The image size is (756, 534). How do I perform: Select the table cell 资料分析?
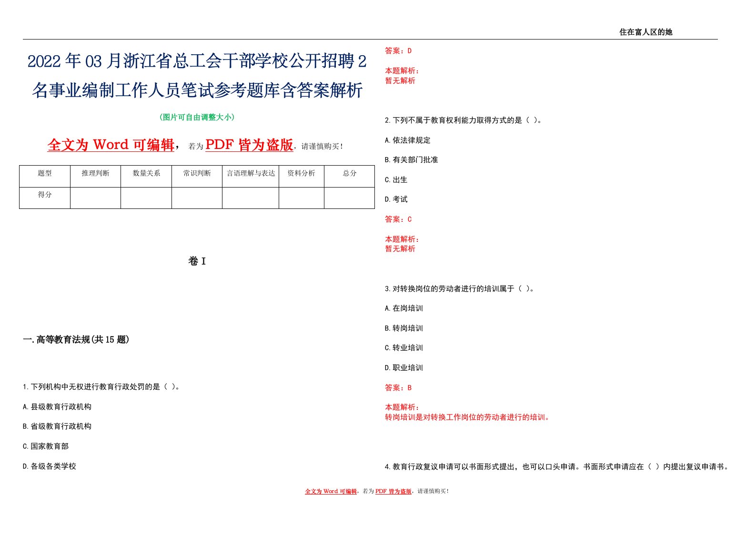pos(302,177)
